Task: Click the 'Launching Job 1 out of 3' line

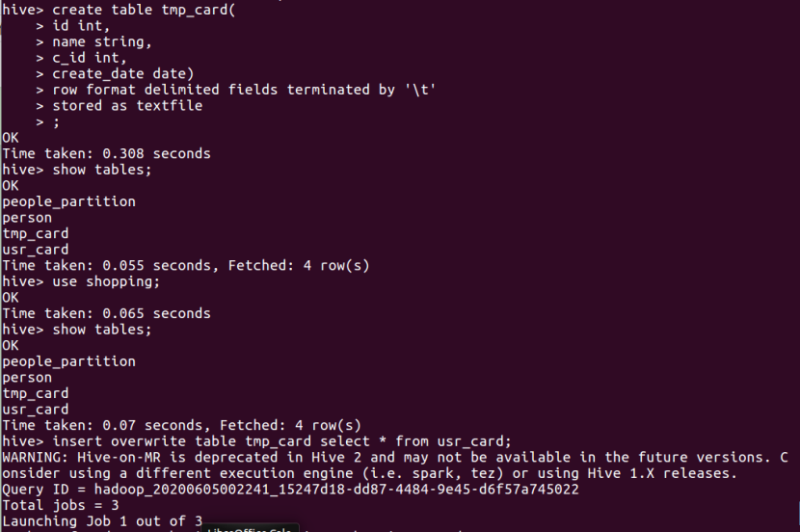Action: coord(102,521)
